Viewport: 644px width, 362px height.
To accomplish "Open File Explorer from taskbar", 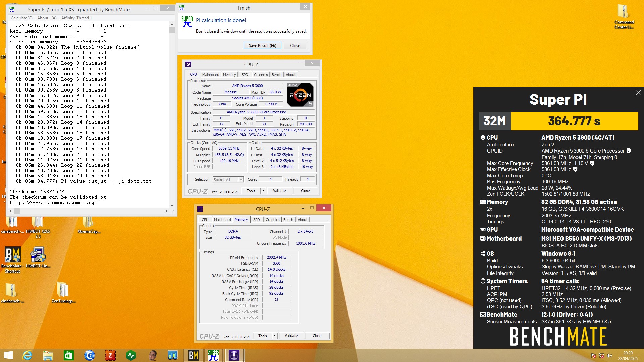I will pos(48,355).
